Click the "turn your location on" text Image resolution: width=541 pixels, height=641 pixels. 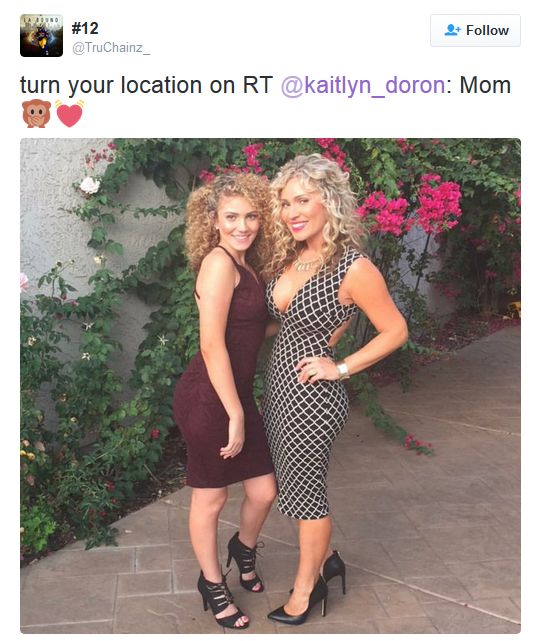point(128,85)
